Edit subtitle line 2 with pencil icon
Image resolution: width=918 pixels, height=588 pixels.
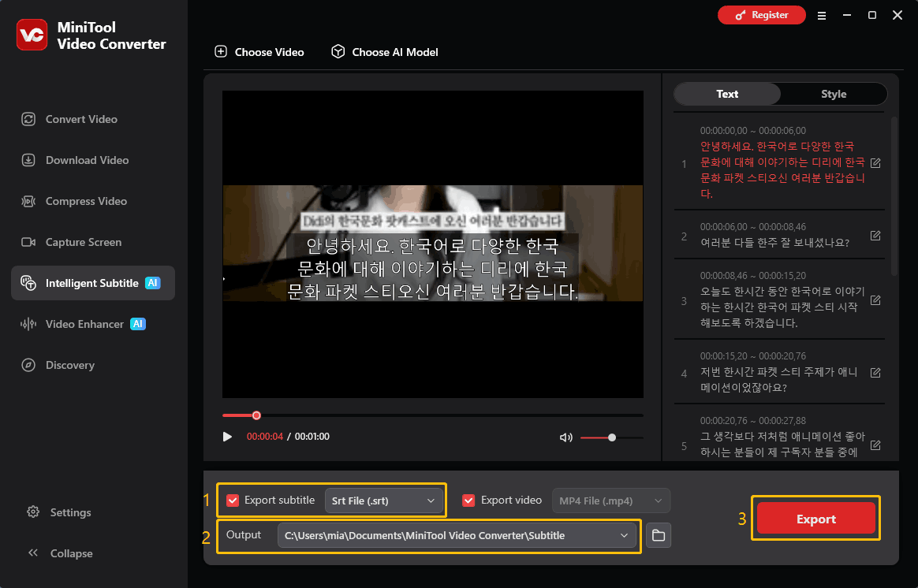click(875, 235)
